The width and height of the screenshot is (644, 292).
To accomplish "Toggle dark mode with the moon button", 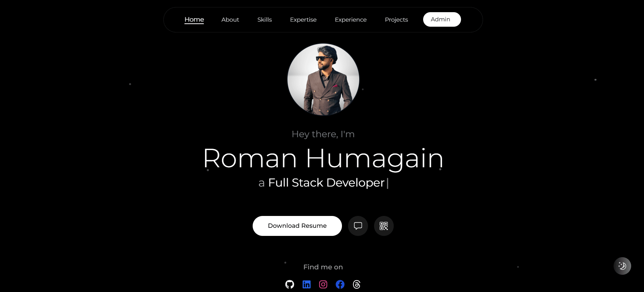I will (x=622, y=266).
